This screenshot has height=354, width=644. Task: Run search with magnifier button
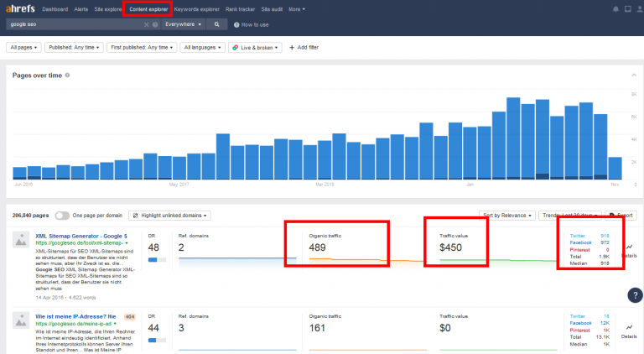[217, 24]
